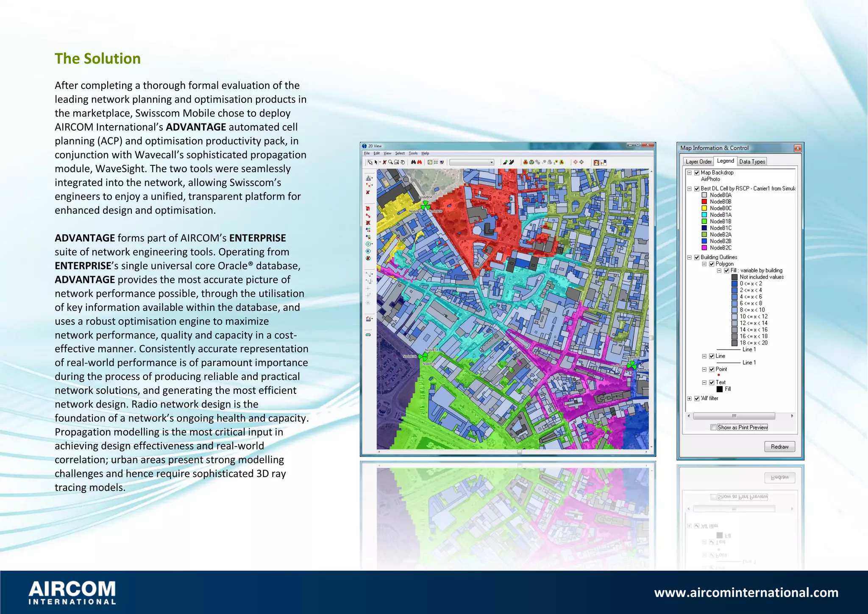This screenshot has height=614, width=868.
Task: Open the empty toolbar combo box dropdown
Action: pyautogui.click(x=492, y=162)
